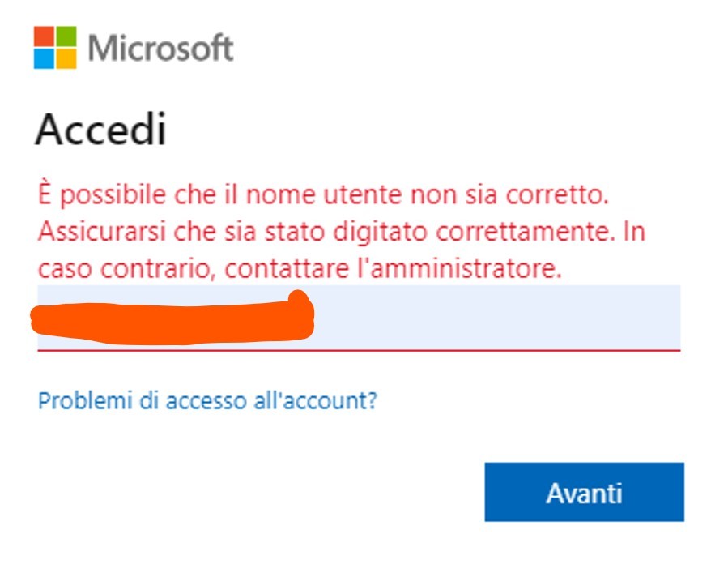Focus the username input field
The height and width of the screenshot is (564, 728).
[x=359, y=318]
